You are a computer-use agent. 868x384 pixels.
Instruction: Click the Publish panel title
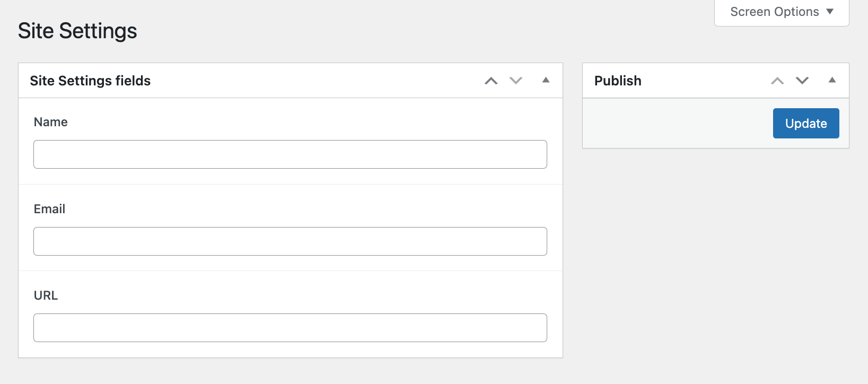(617, 81)
